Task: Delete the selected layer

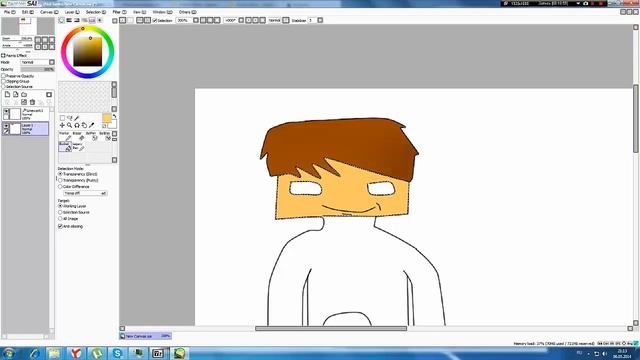Action: point(32,102)
